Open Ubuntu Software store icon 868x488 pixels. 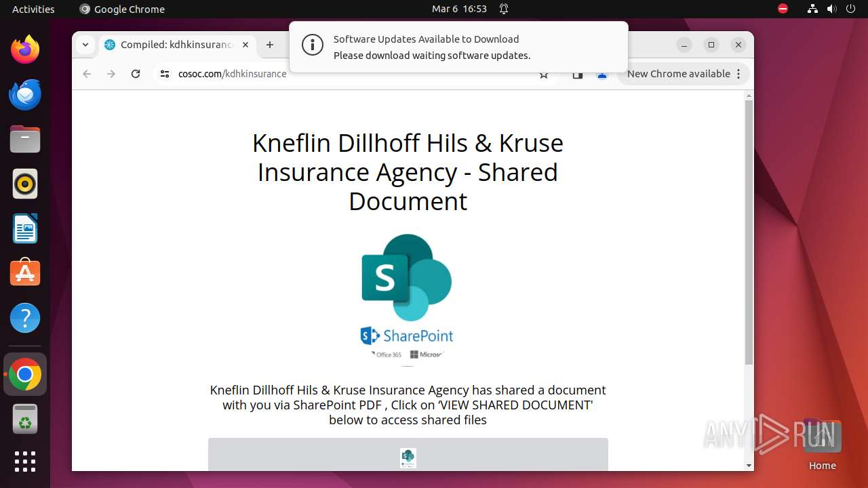[25, 273]
